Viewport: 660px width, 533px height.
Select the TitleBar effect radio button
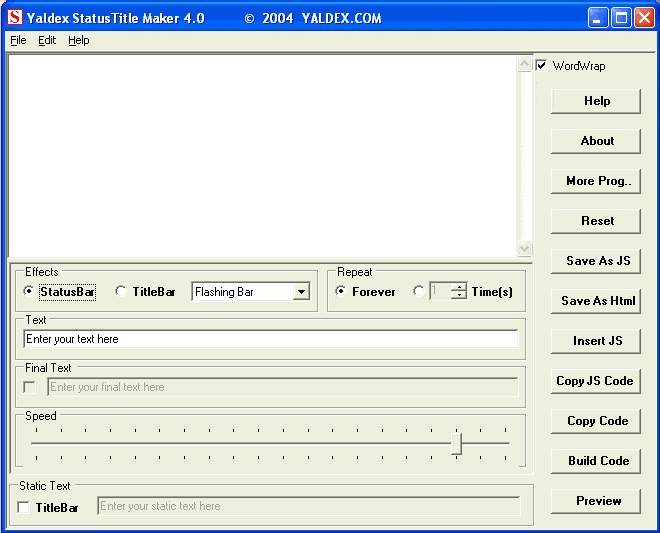(x=121, y=291)
